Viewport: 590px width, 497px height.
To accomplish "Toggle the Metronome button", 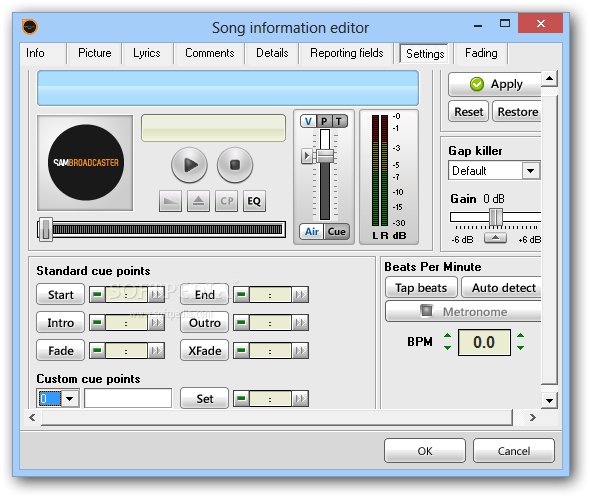I will click(464, 311).
